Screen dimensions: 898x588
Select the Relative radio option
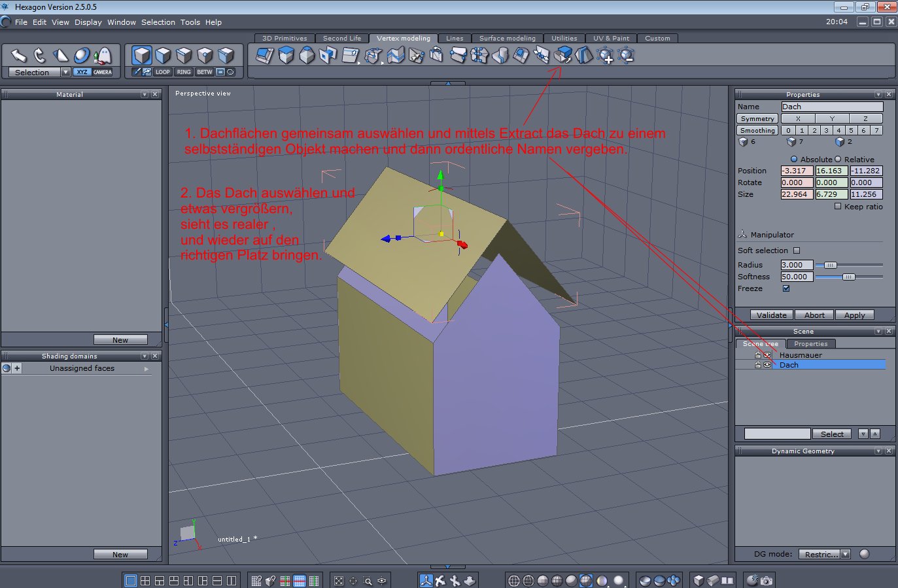point(838,159)
